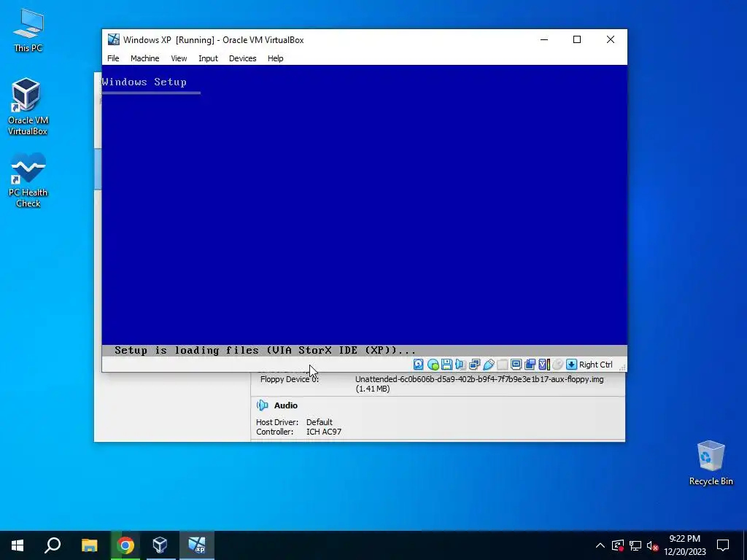The height and width of the screenshot is (560, 747).
Task: Open the Windows Start menu
Action: point(18,545)
